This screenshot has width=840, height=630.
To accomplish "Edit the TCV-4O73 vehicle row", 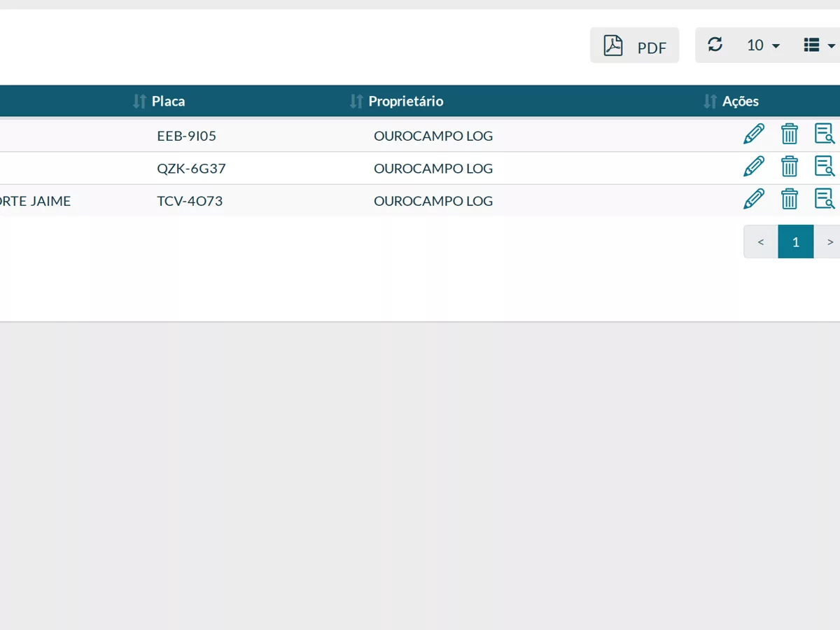I will point(754,199).
